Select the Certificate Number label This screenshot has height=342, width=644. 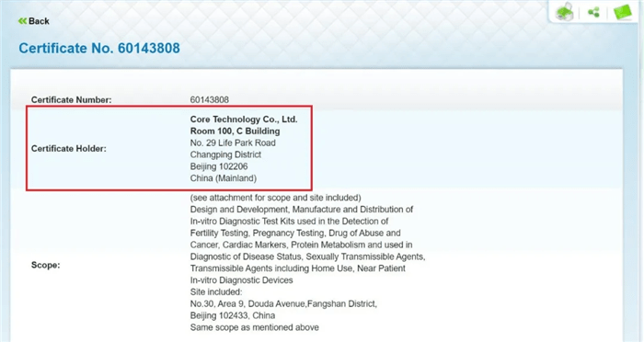71,100
